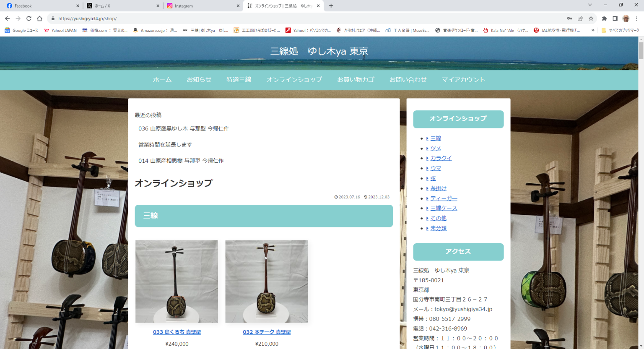Open the カラクイ category link
This screenshot has width=644, height=349.
(441, 158)
